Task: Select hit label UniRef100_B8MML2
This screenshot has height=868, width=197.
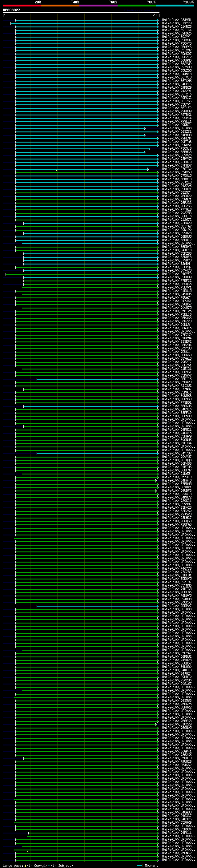Action: coord(177,240)
